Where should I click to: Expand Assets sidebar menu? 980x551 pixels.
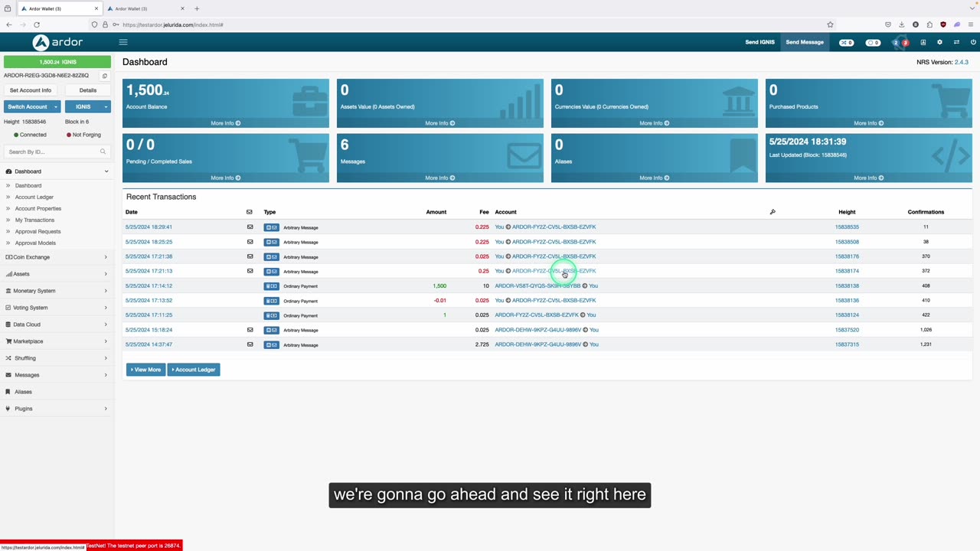[57, 274]
